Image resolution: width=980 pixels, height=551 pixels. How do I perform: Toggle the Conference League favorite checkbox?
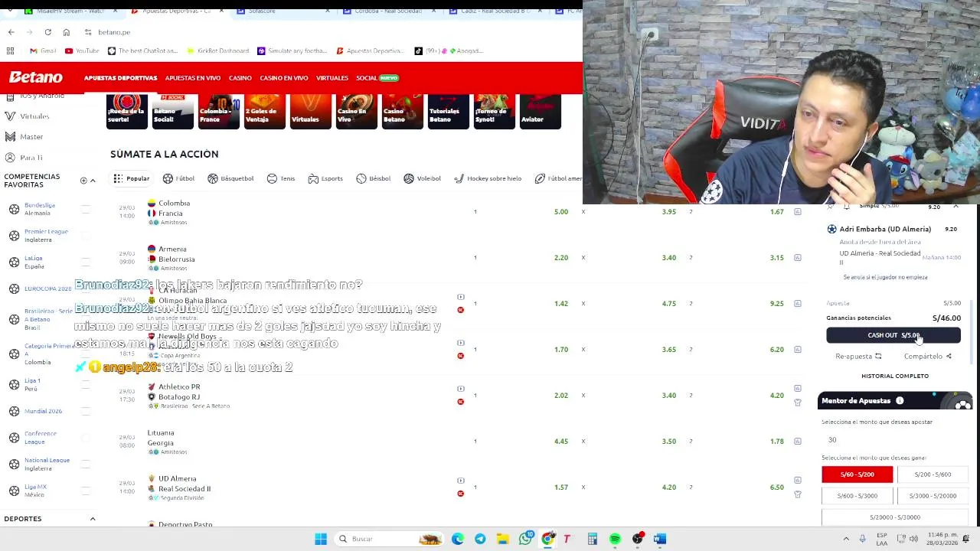pyautogui.click(x=86, y=438)
